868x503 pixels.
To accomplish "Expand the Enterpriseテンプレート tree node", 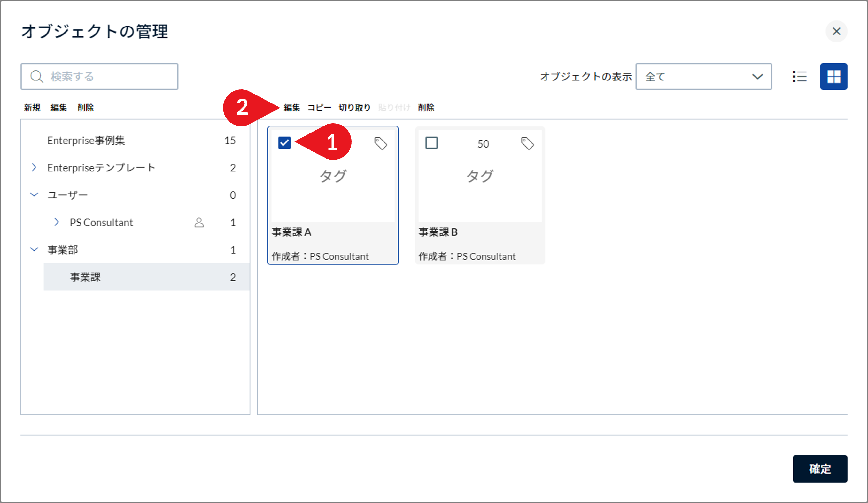I will tap(34, 167).
